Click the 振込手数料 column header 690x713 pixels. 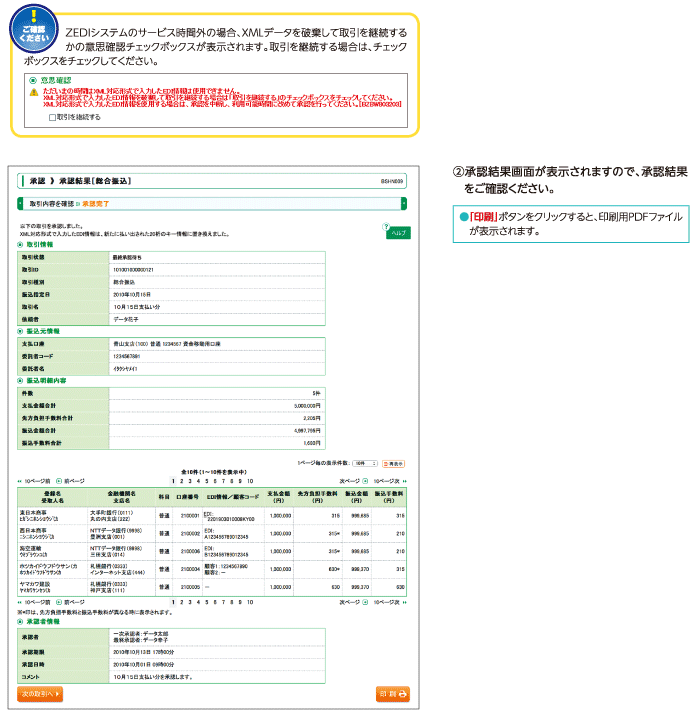click(389, 497)
